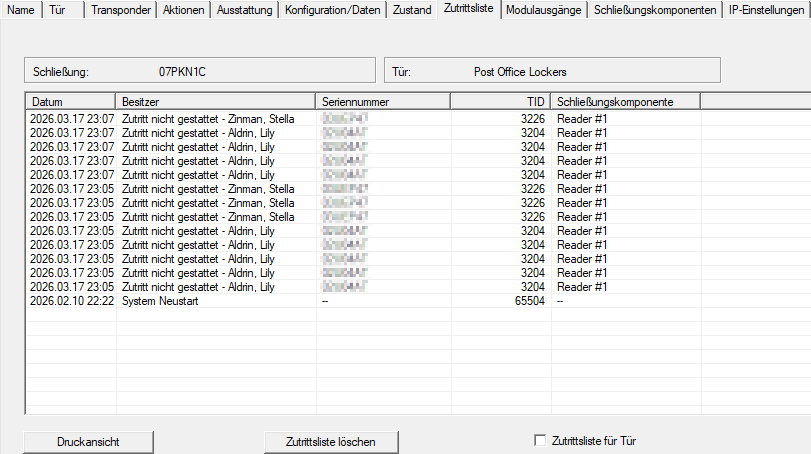Sort entries by the Besitzer column header
The width and height of the screenshot is (811, 454).
pyautogui.click(x=216, y=102)
